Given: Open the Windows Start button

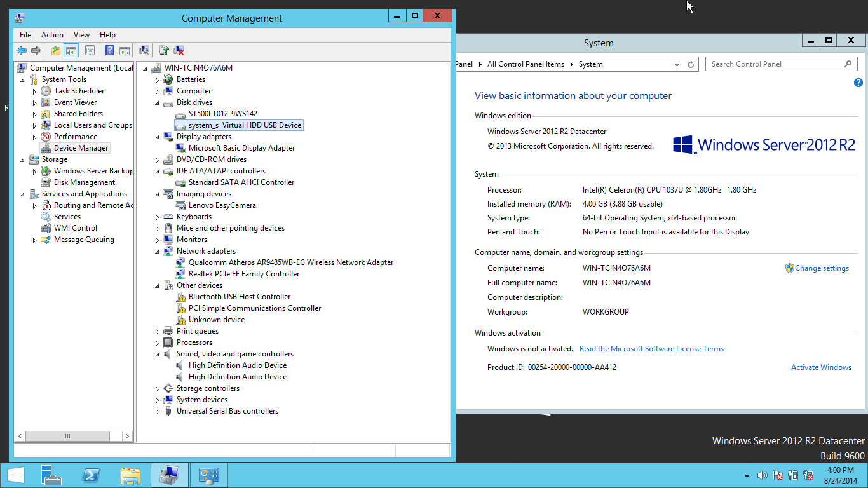Looking at the screenshot, I should 15,475.
